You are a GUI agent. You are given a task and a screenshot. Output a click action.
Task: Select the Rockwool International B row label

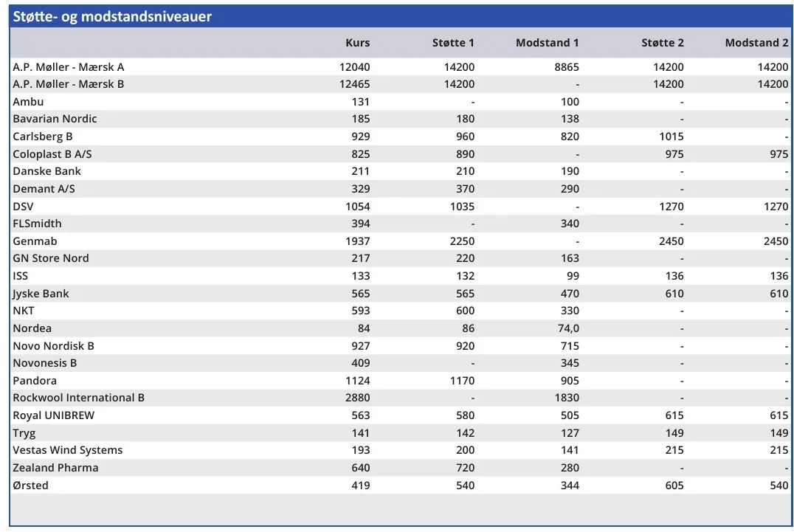click(78, 398)
